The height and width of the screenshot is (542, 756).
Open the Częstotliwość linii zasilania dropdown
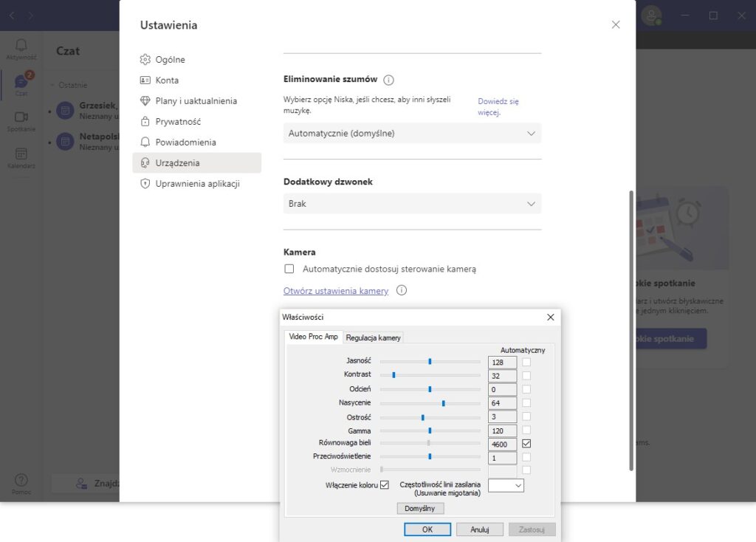coord(506,485)
